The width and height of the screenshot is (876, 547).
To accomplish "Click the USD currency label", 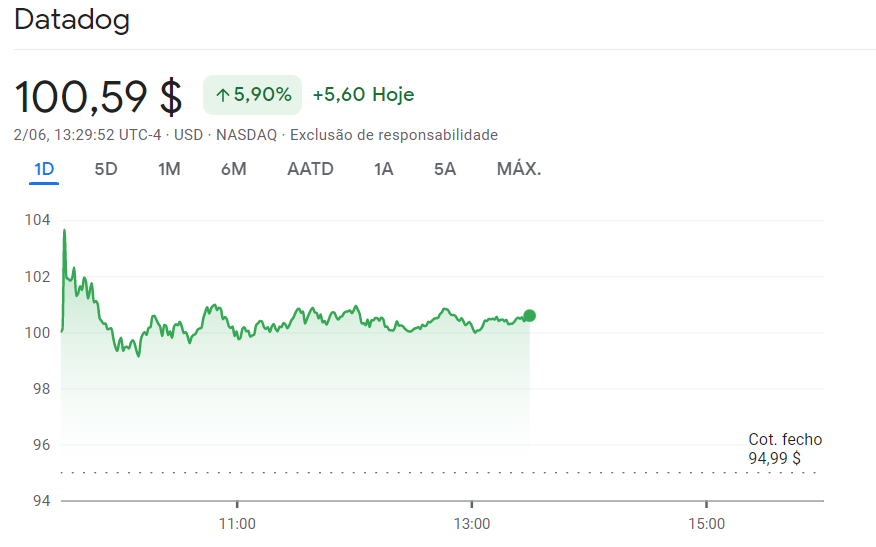I will click(188, 135).
